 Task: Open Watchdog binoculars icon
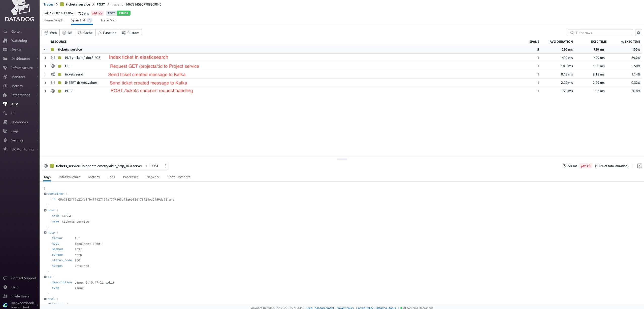coord(5,41)
